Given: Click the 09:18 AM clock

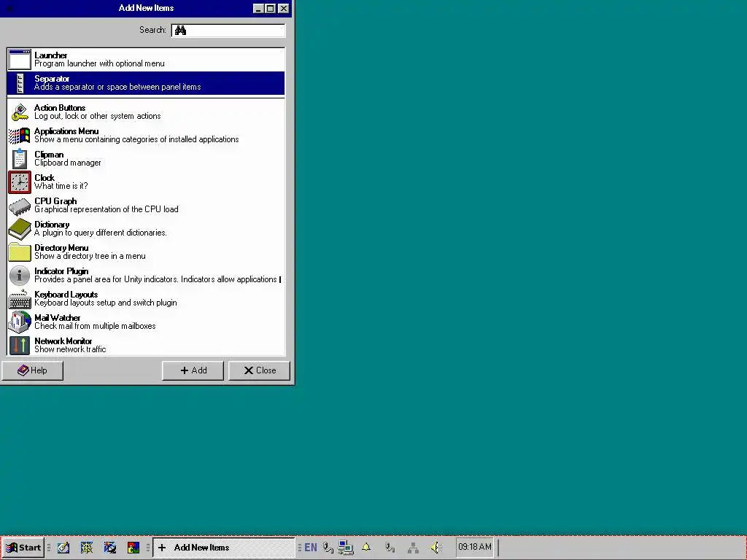Looking at the screenshot, I should [474, 547].
